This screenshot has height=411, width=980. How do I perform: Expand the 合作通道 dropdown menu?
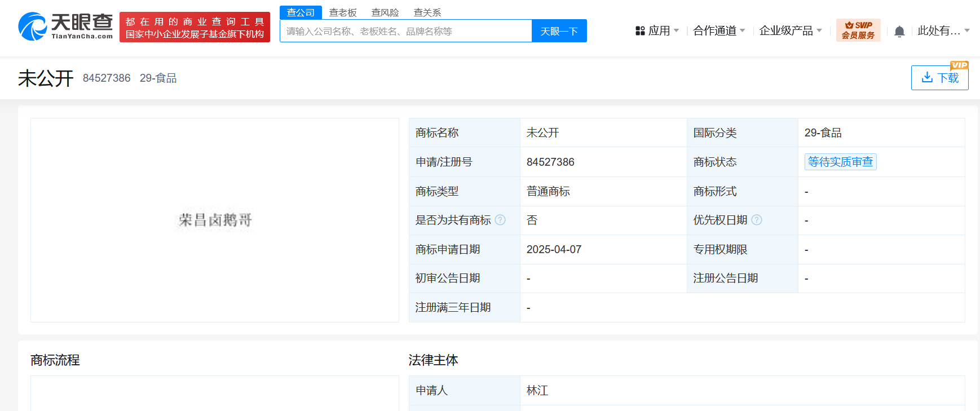[x=719, y=31]
